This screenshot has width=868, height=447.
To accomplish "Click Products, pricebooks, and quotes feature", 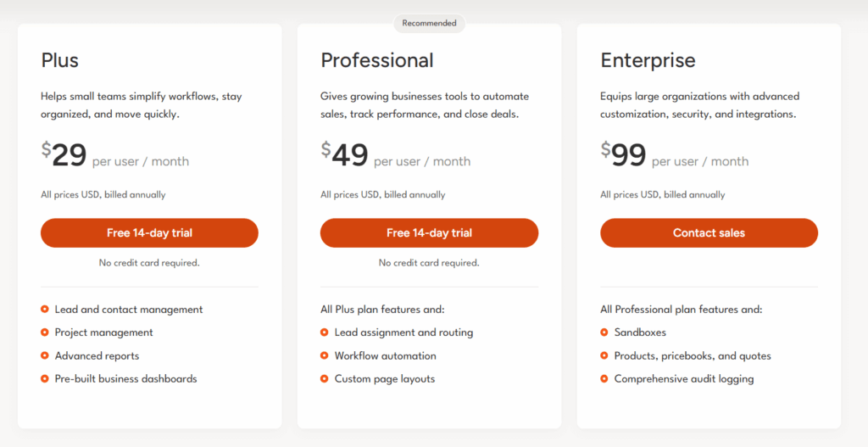I will [693, 355].
